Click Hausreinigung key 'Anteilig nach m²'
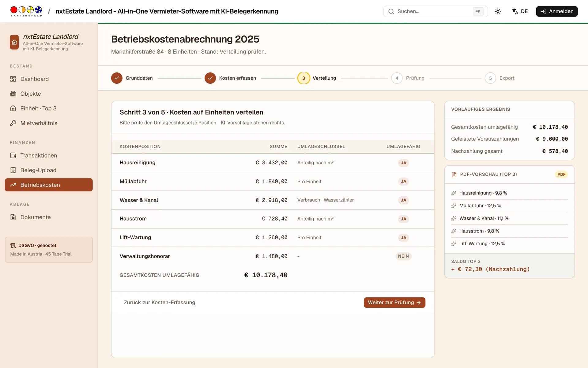Viewport: 588px width, 368px height. pyautogui.click(x=315, y=163)
